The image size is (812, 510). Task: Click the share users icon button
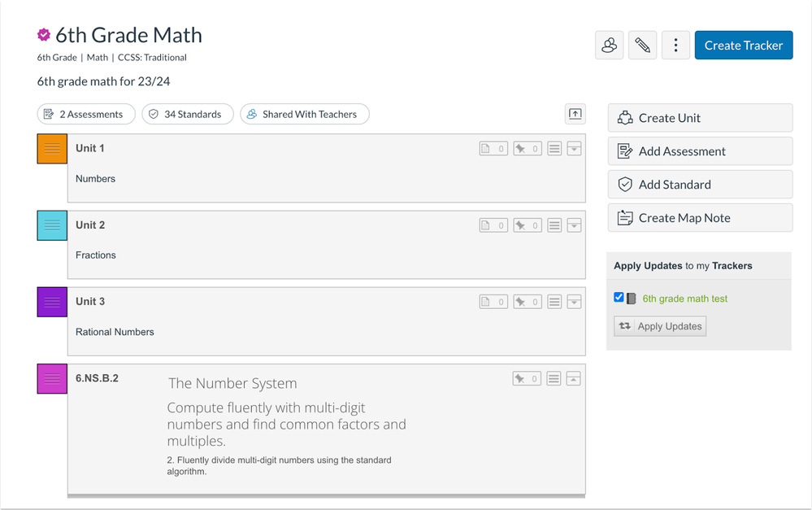pyautogui.click(x=610, y=46)
